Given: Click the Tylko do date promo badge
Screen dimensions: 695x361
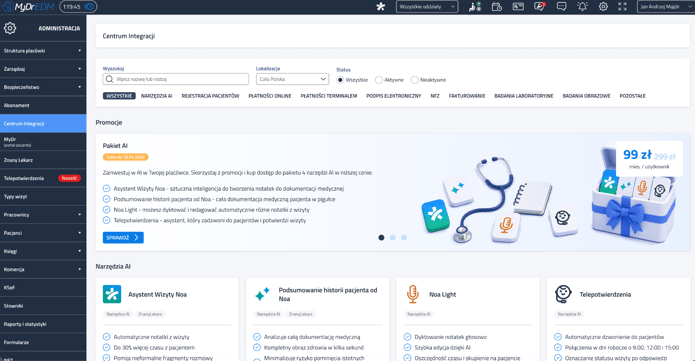Looking at the screenshot, I should tap(125, 157).
